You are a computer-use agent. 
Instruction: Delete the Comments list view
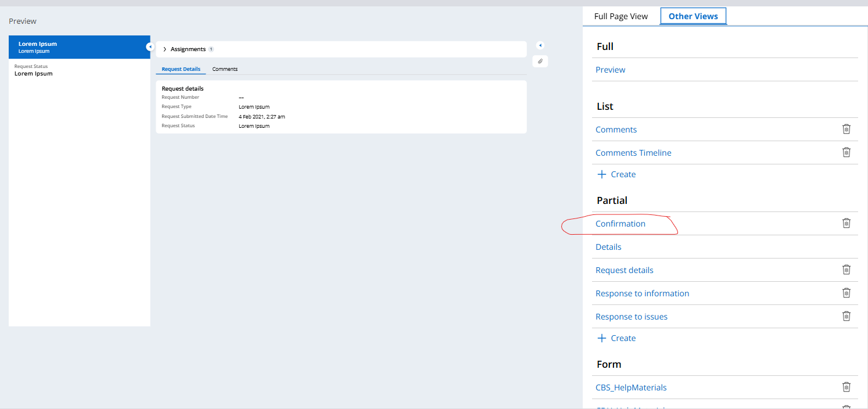click(846, 129)
